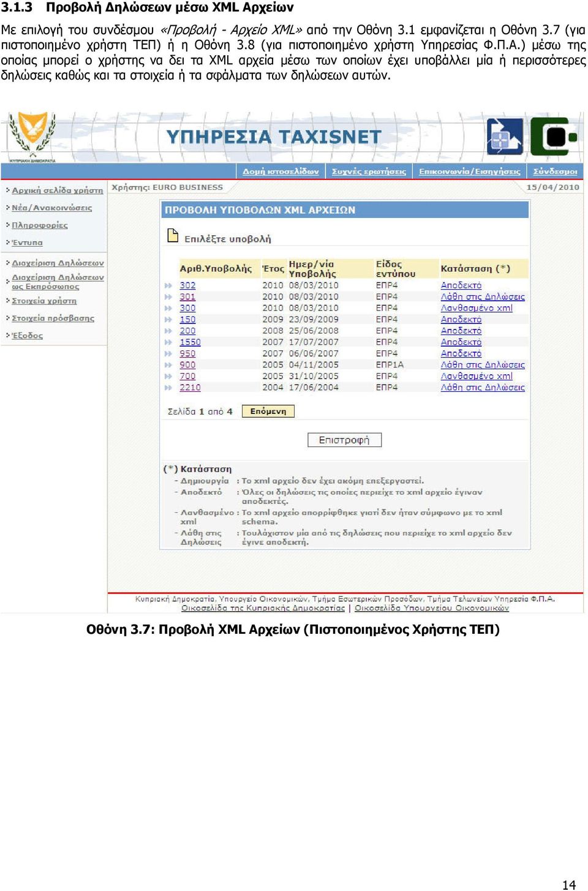Click the Σελίδα 1 από 4 page indicator
The image size is (588, 891).
(200, 412)
